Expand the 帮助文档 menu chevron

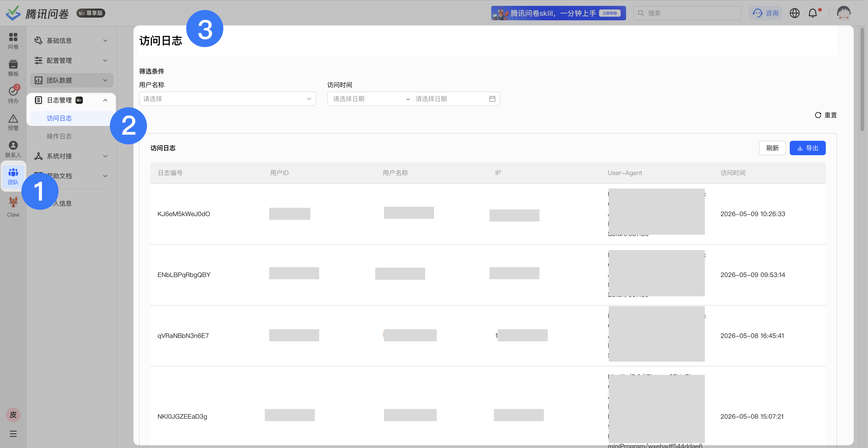click(105, 176)
